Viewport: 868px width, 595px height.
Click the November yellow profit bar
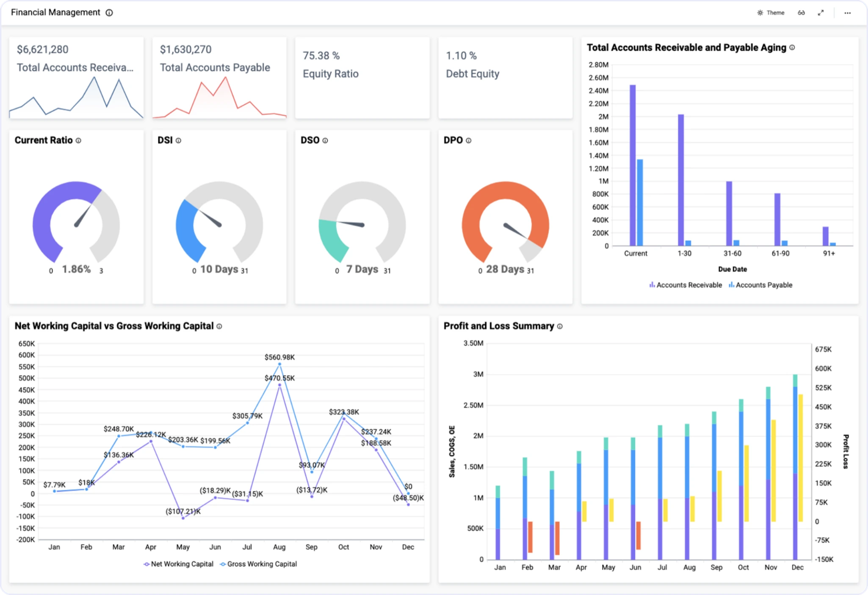pos(774,471)
